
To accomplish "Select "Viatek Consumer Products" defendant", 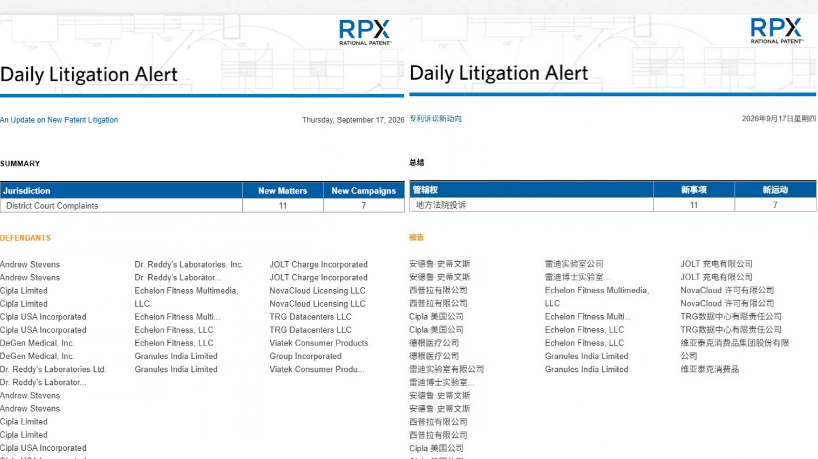I will click(319, 343).
